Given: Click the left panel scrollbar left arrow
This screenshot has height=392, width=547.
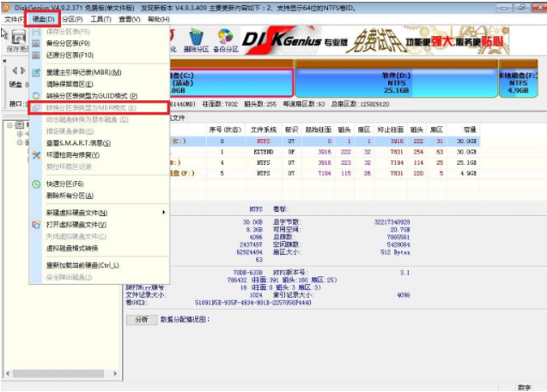Looking at the screenshot, I should (x=8, y=373).
